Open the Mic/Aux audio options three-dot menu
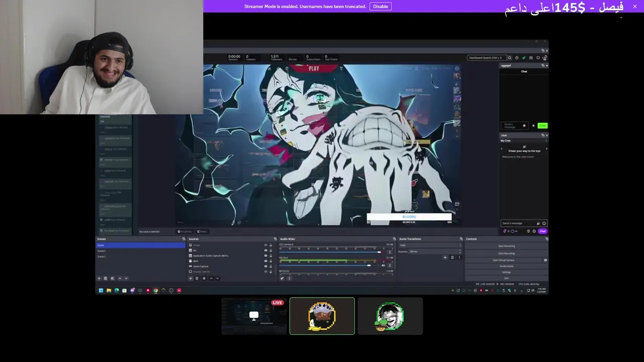Viewport: 644px width, 362px height. [389, 265]
